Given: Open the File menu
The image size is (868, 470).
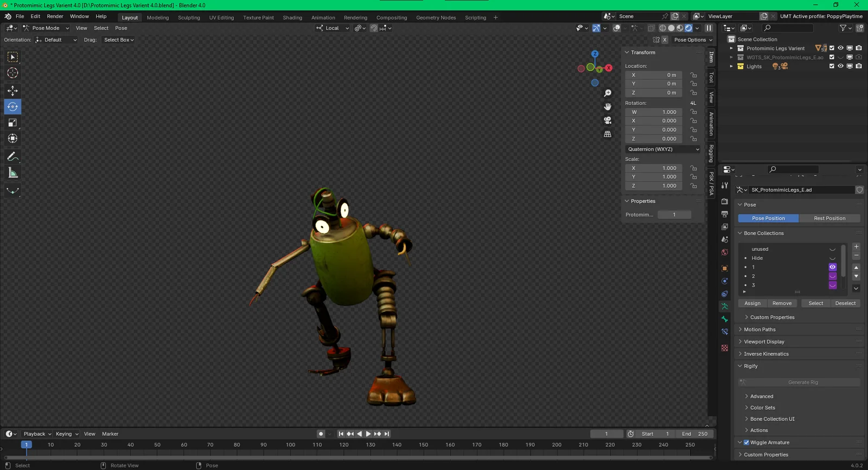Looking at the screenshot, I should (20, 16).
